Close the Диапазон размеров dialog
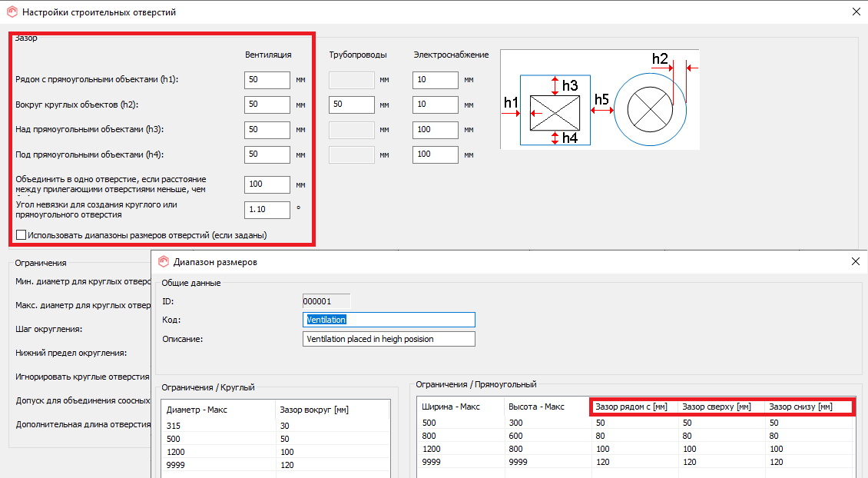Image resolution: width=868 pixels, height=478 pixels. [856, 261]
